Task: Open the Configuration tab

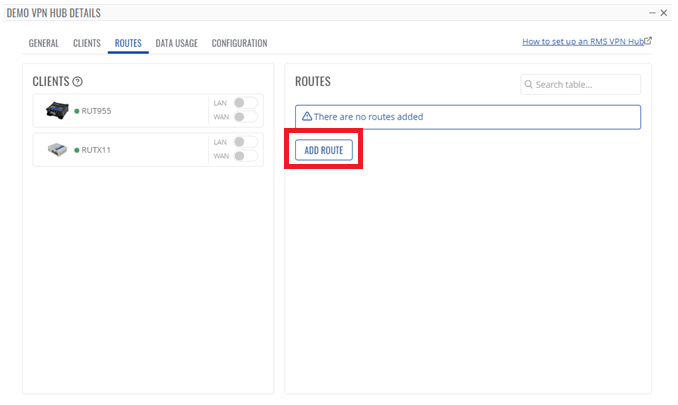Action: [x=239, y=43]
